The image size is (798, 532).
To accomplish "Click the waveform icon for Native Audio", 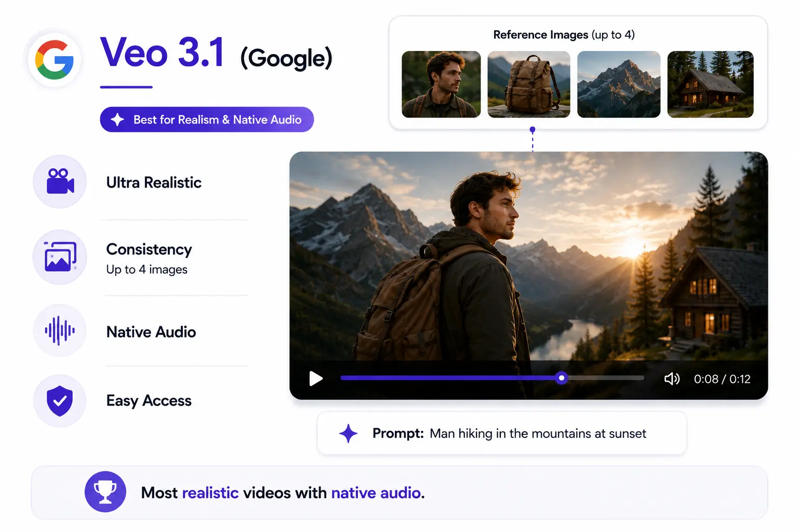I will (60, 330).
